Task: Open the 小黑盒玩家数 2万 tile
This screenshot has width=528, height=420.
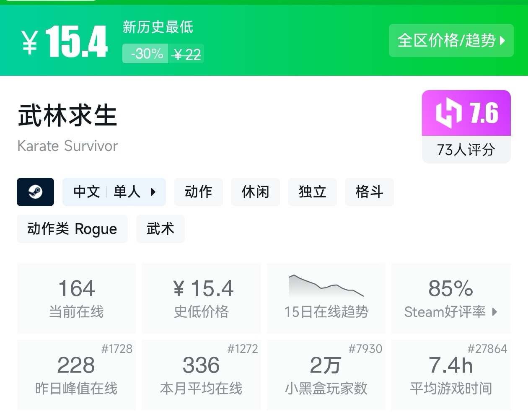Action: coord(326,375)
